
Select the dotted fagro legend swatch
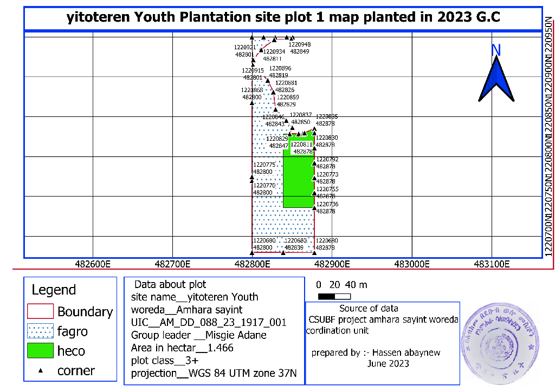pyautogui.click(x=40, y=331)
